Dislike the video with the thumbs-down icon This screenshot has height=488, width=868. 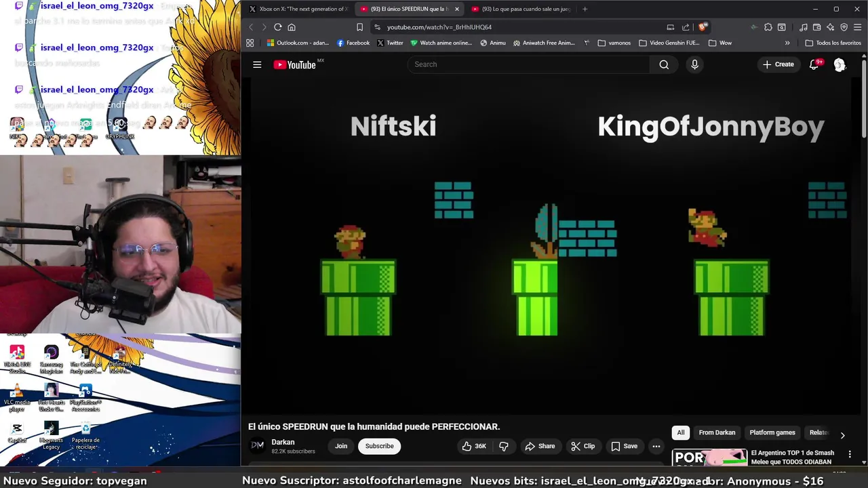(x=504, y=446)
